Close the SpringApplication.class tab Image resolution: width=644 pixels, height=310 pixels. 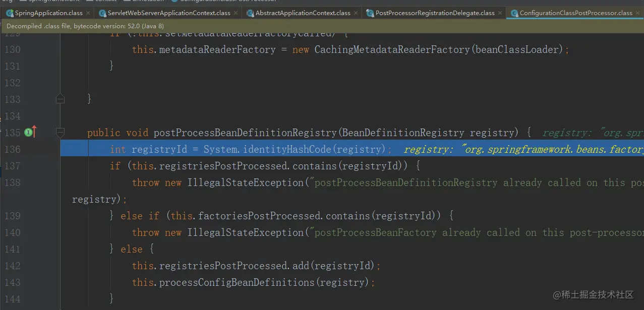tap(88, 14)
